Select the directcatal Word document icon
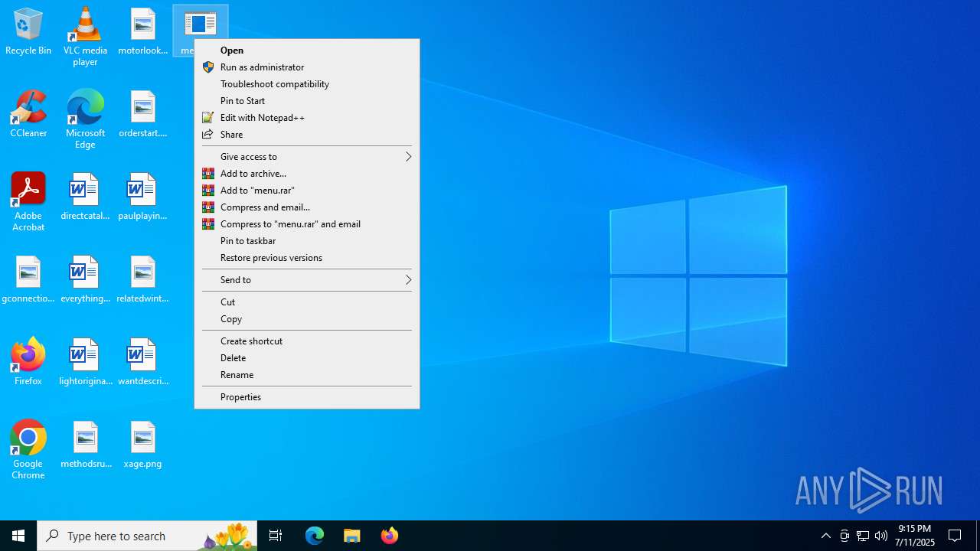The width and height of the screenshot is (980, 551). click(x=85, y=197)
